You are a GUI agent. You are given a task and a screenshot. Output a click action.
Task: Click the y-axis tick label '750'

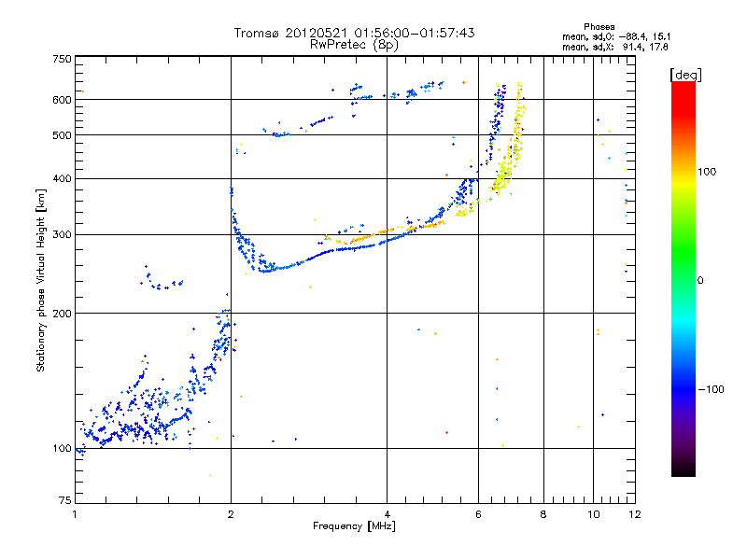[x=63, y=59]
